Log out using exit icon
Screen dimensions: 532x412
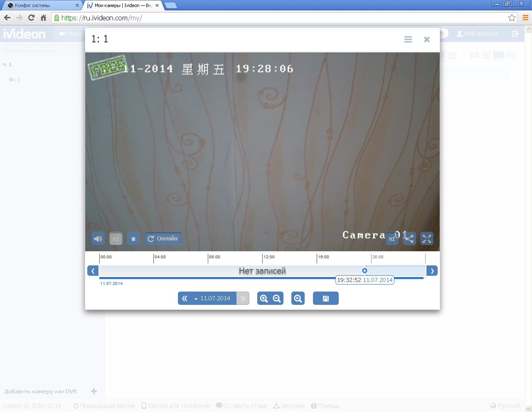[515, 34]
